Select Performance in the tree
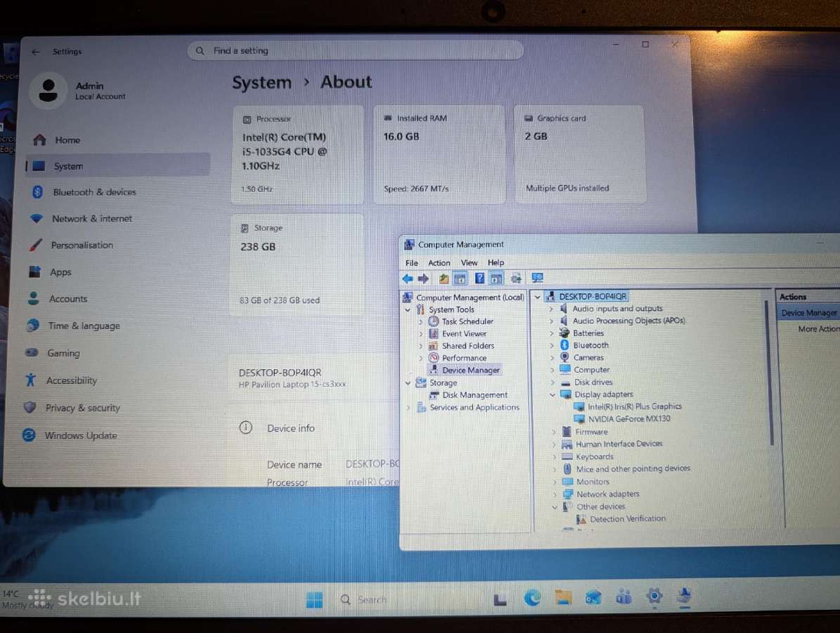Viewport: 840px width, 633px height. click(464, 358)
